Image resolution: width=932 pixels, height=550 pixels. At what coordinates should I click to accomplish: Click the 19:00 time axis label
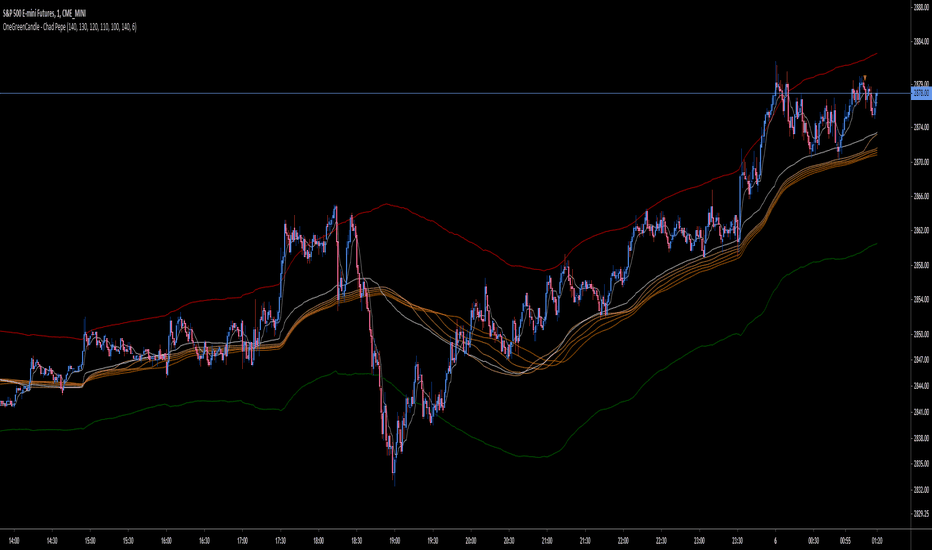pyautogui.click(x=394, y=540)
